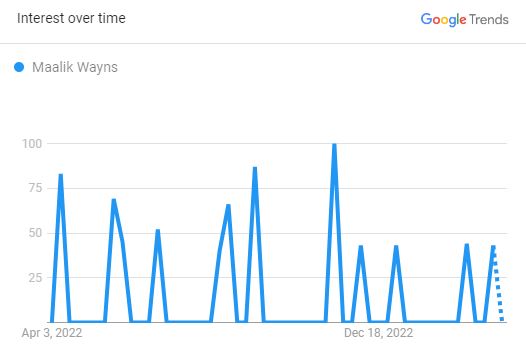Click the word Trends in the logo
526x363 pixels.
point(489,19)
